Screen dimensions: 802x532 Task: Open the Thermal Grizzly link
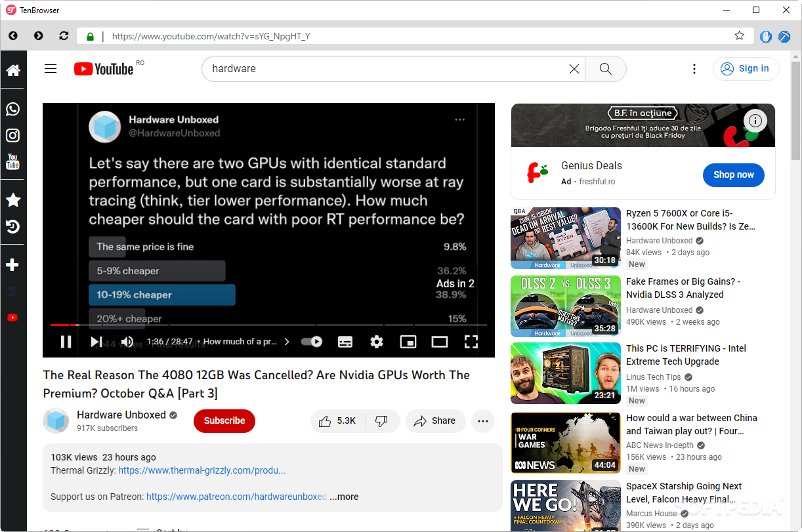[201, 470]
